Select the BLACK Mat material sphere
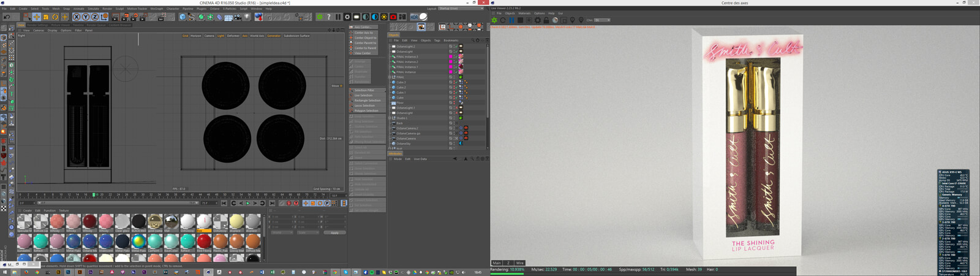 (x=138, y=221)
